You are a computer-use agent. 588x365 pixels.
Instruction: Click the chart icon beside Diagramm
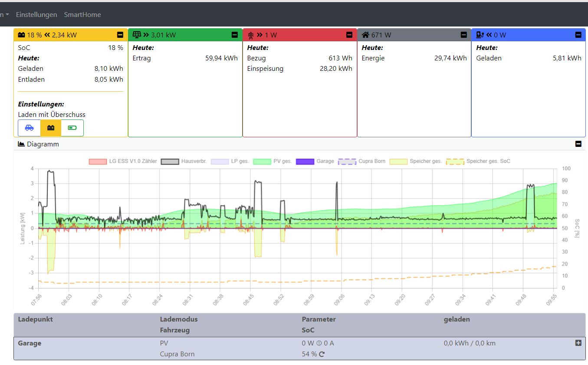(x=21, y=144)
